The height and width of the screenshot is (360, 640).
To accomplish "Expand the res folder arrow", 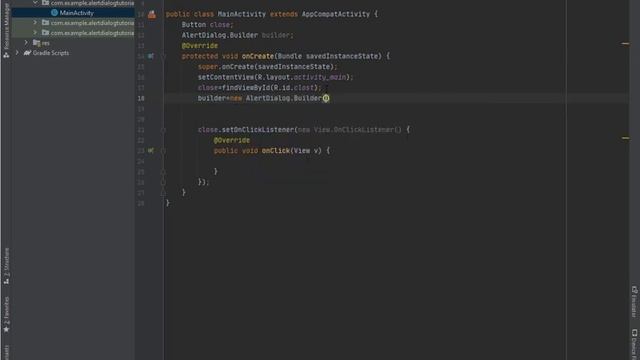I will [26, 42].
